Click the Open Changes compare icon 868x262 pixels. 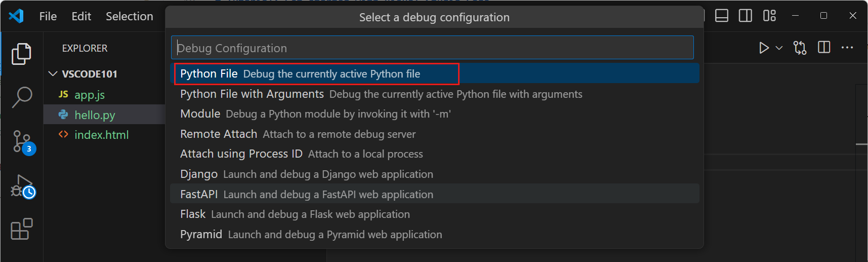[x=800, y=48]
